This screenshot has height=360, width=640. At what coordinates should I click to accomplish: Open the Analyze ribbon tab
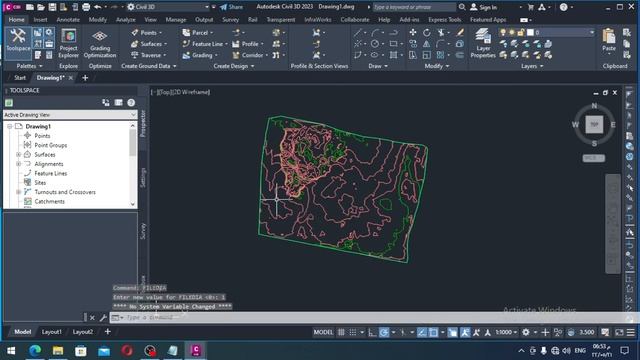[125, 20]
